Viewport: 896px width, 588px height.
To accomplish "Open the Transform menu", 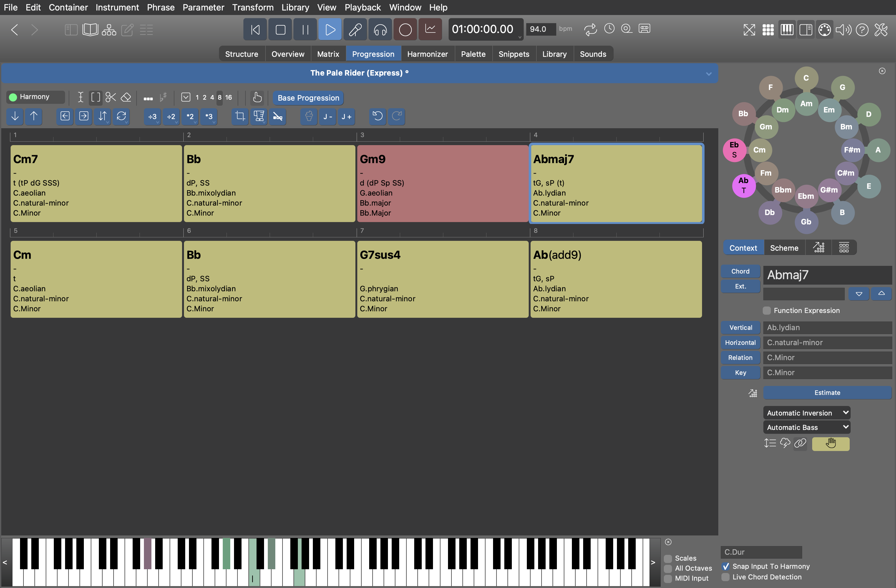I will 252,7.
